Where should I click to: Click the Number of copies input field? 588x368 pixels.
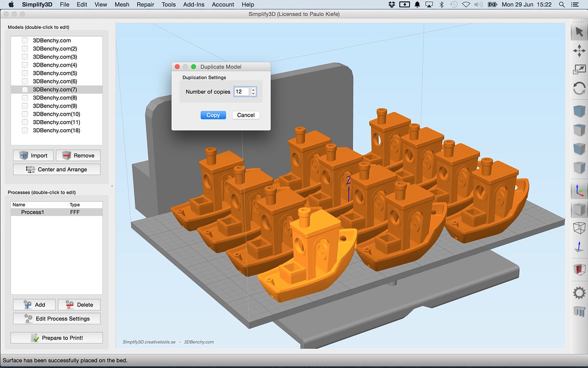(242, 91)
